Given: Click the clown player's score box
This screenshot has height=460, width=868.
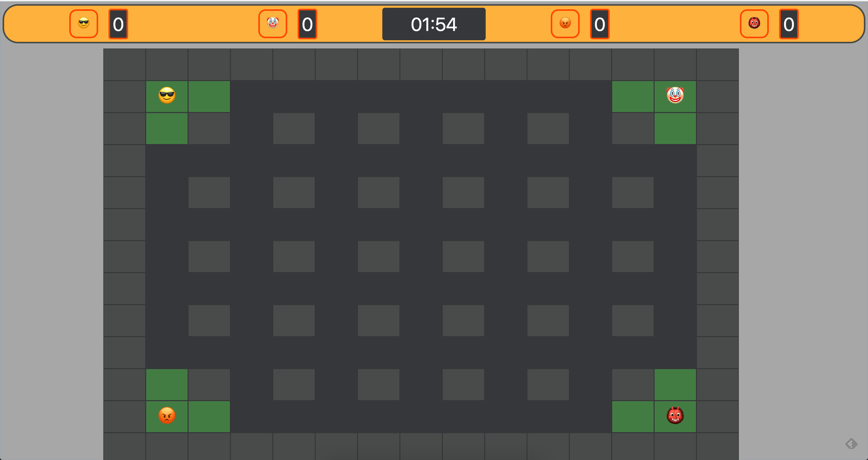Looking at the screenshot, I should [x=307, y=24].
